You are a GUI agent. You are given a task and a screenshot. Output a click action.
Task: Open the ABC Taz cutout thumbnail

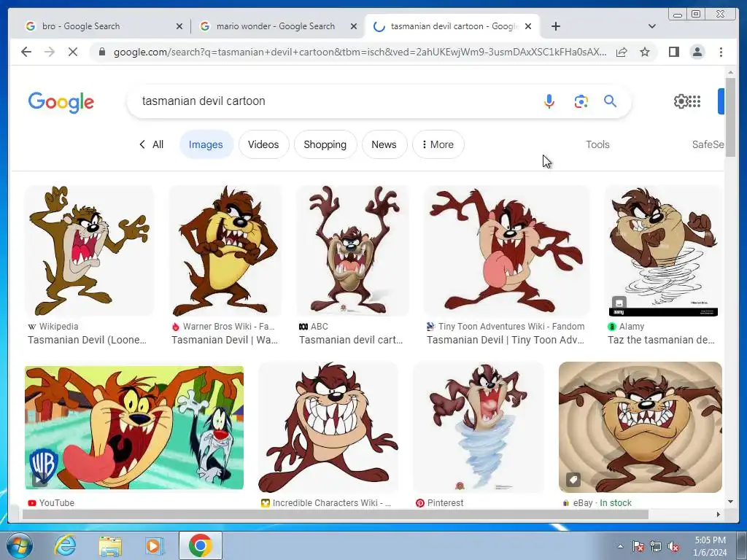tap(352, 251)
